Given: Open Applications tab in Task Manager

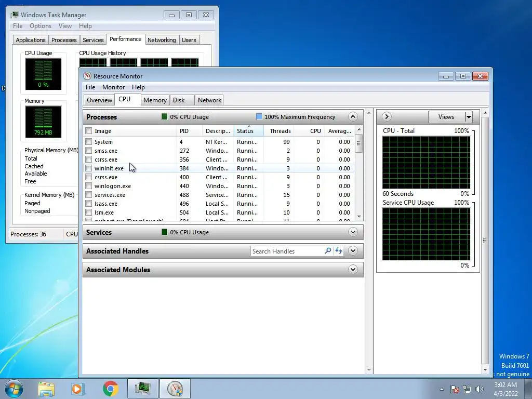Looking at the screenshot, I should pyautogui.click(x=31, y=40).
